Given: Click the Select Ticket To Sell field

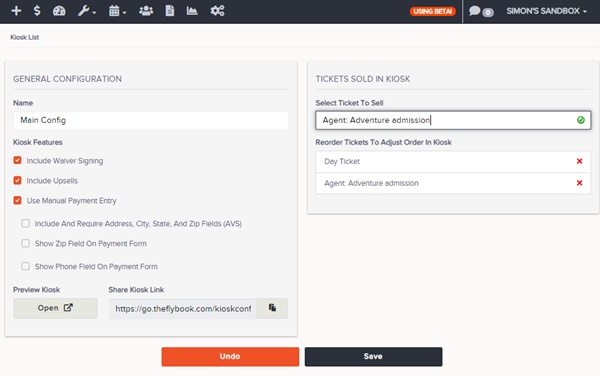Looking at the screenshot, I should (x=453, y=120).
